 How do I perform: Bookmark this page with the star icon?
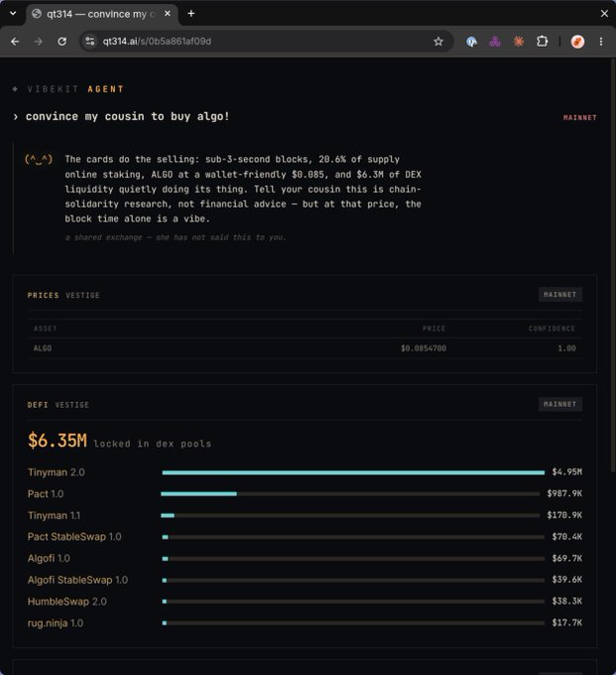click(437, 42)
